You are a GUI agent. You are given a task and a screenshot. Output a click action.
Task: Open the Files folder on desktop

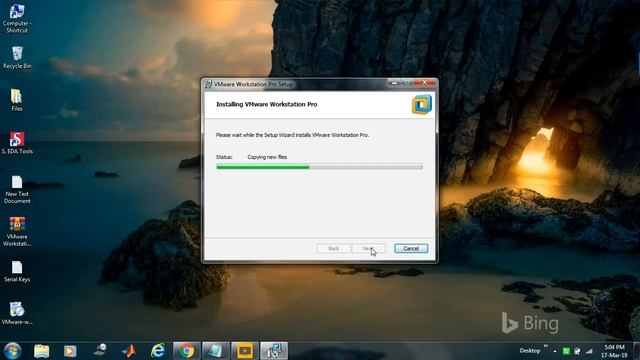(x=17, y=100)
